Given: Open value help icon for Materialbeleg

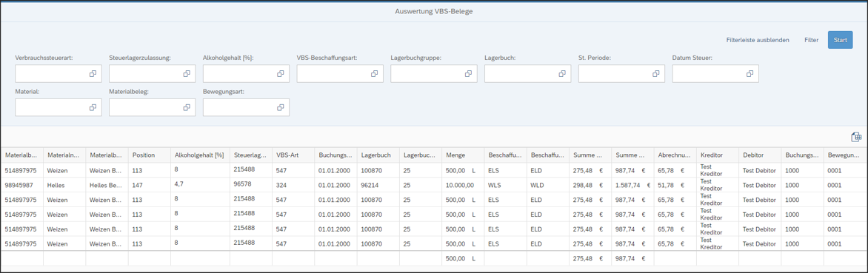Looking at the screenshot, I should (187, 107).
